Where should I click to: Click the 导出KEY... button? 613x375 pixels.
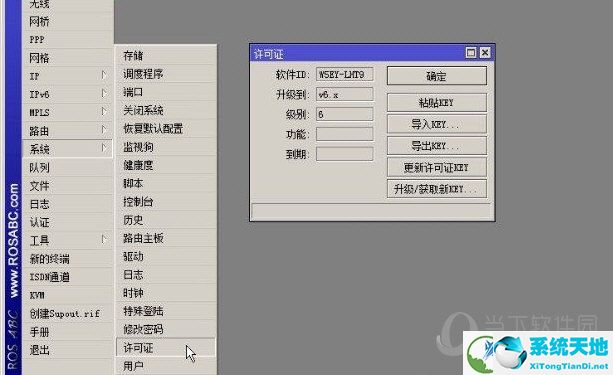tap(437, 145)
